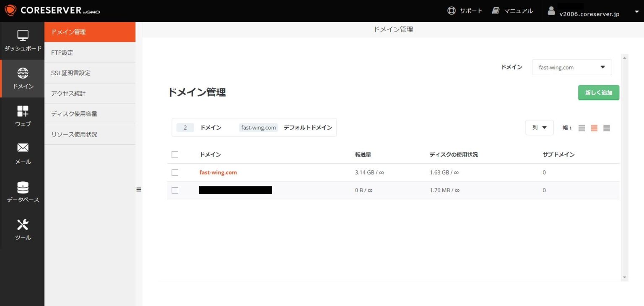Select the widest row height icon

607,128
